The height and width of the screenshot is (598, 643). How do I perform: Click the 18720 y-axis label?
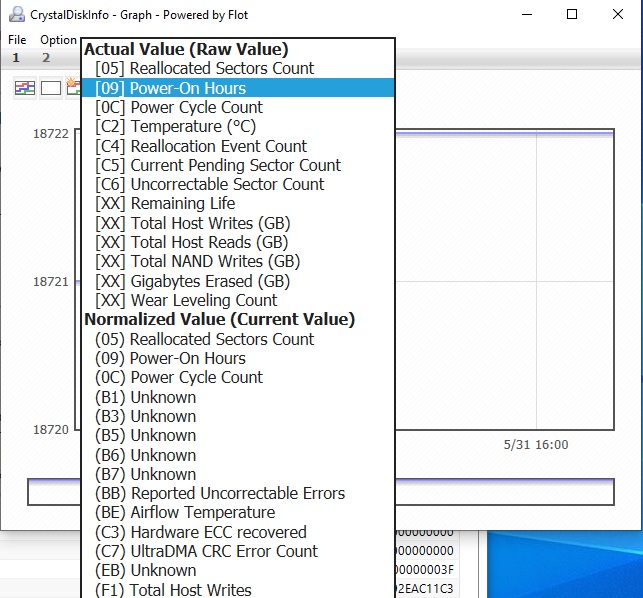pyautogui.click(x=51, y=429)
